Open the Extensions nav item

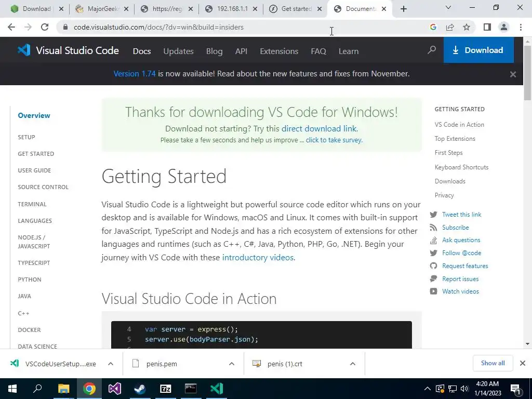tap(279, 51)
